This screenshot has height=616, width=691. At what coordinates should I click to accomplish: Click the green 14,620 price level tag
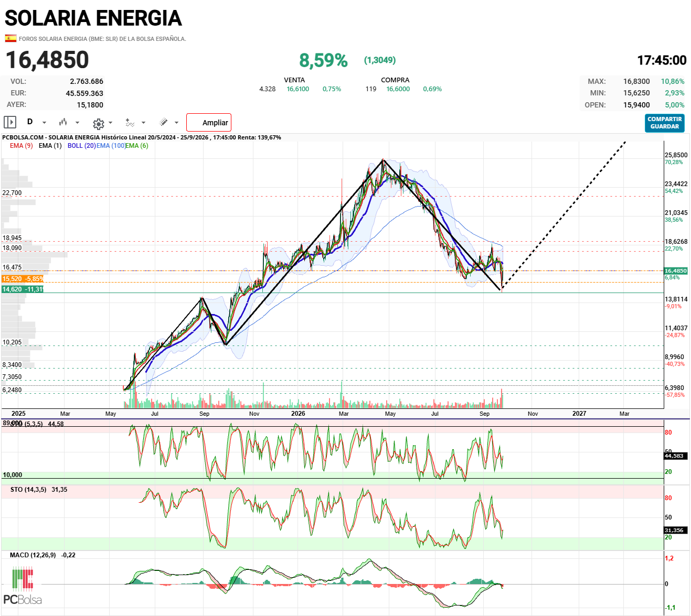[x=23, y=289]
